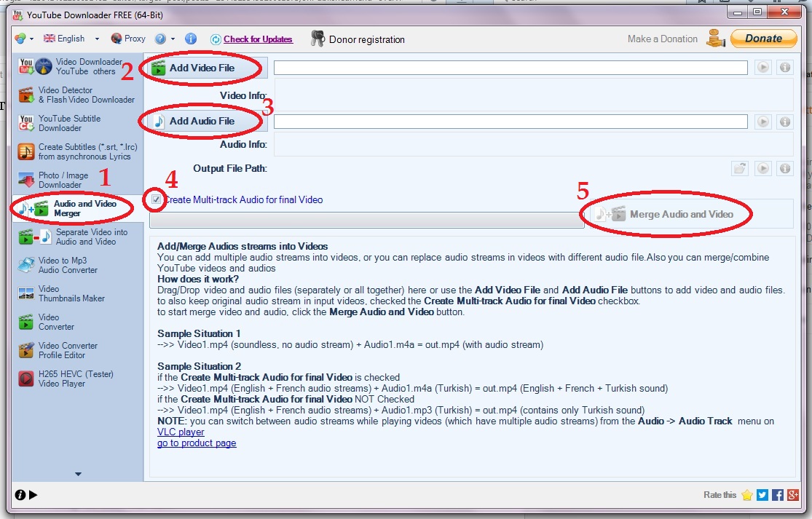Click the audio file path input field
Image resolution: width=812 pixels, height=519 pixels.
[x=511, y=122]
